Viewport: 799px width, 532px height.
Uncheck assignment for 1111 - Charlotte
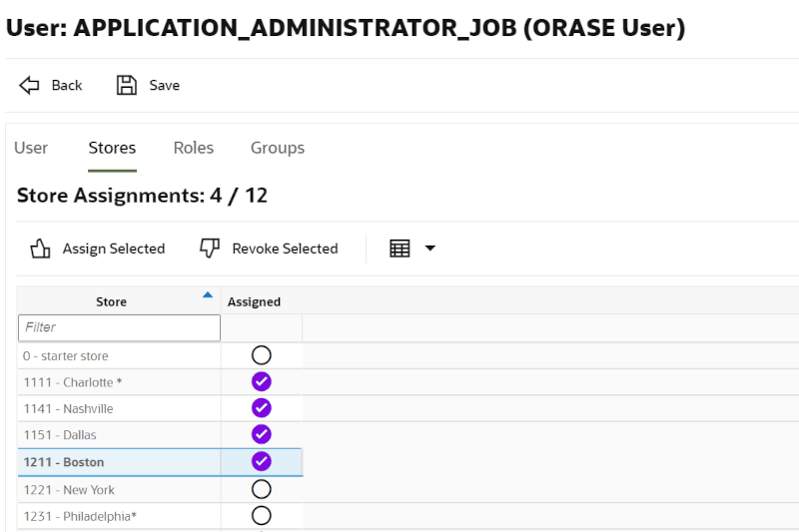pos(262,382)
